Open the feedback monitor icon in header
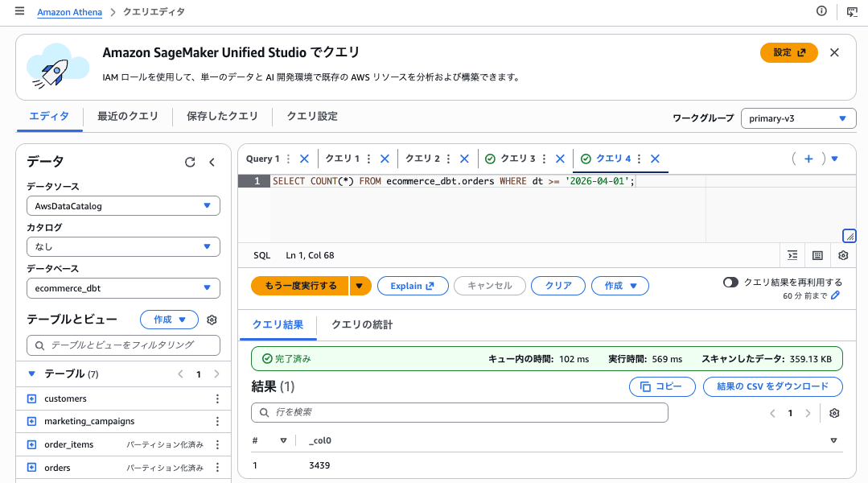 [852, 11]
